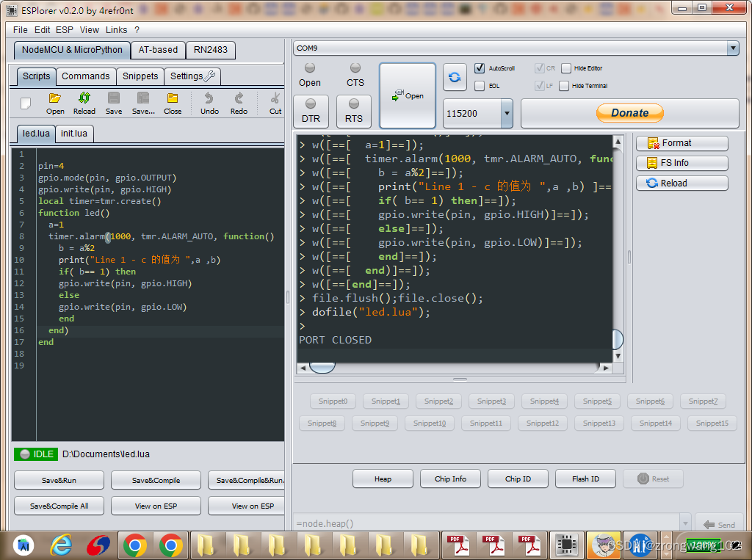The width and height of the screenshot is (752, 560).
Task: Select the led.lua file tab
Action: 36,134
